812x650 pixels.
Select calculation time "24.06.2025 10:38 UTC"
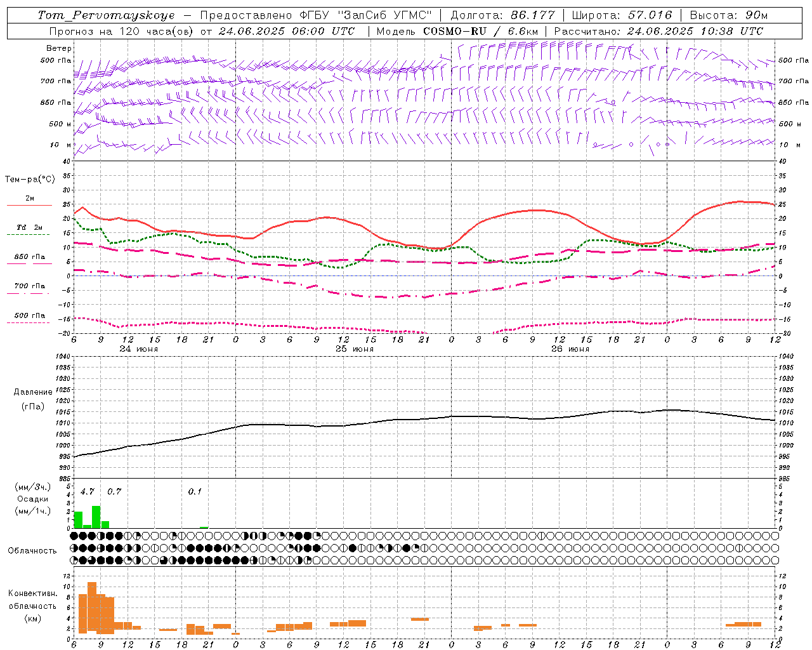(695, 31)
